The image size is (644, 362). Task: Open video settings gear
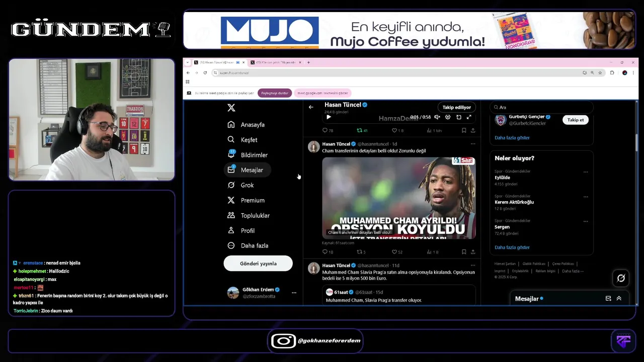[x=448, y=117]
